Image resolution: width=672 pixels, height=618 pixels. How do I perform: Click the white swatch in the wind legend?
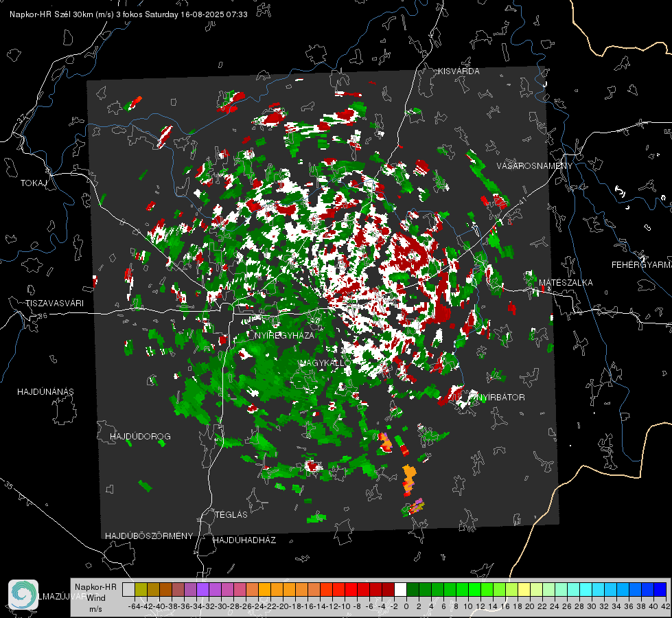(400, 589)
